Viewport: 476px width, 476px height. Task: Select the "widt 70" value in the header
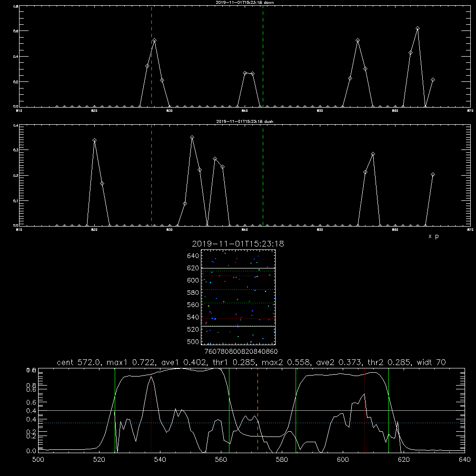pos(431,362)
